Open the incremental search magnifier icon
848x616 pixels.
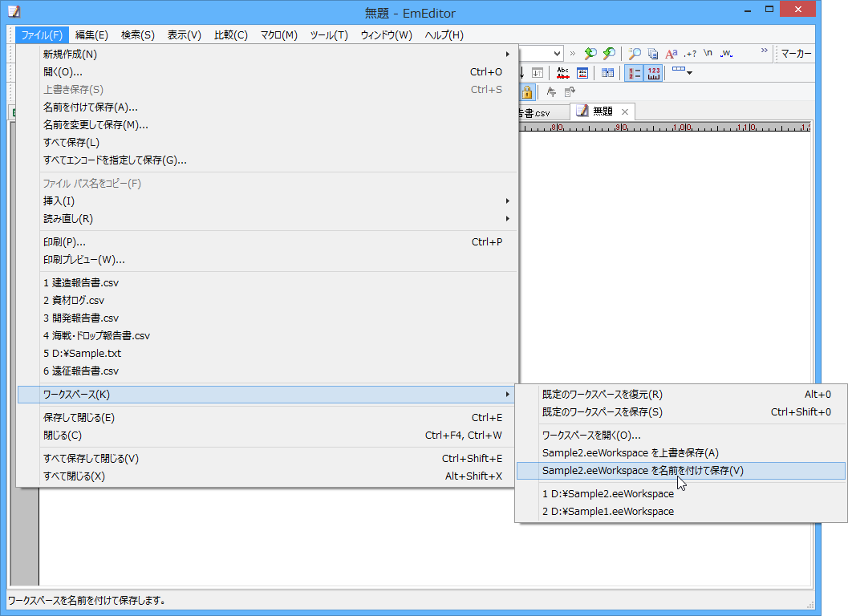635,53
